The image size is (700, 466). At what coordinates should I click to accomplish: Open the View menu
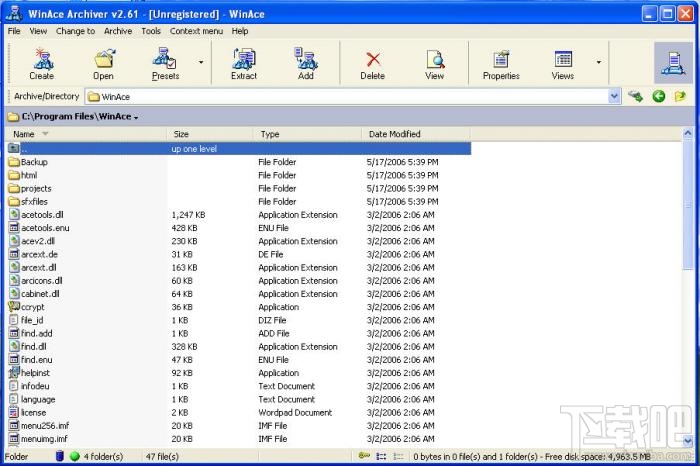pyautogui.click(x=38, y=31)
